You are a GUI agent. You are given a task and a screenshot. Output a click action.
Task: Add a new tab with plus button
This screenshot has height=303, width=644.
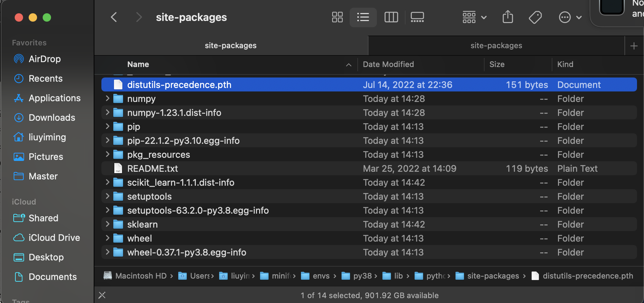[634, 46]
